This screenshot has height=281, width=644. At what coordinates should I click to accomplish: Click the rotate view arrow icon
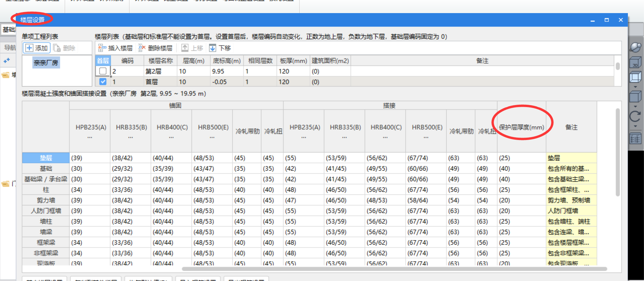(x=635, y=116)
